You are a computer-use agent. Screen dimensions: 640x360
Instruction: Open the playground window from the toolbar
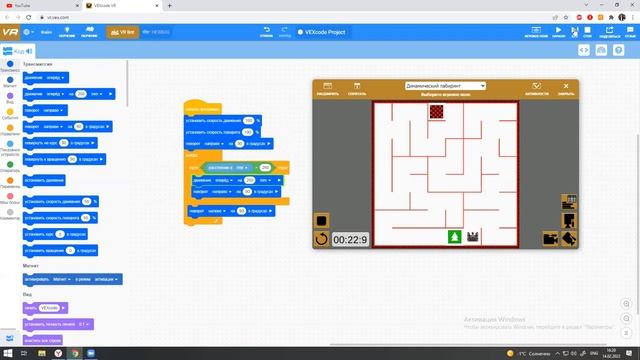(x=536, y=32)
